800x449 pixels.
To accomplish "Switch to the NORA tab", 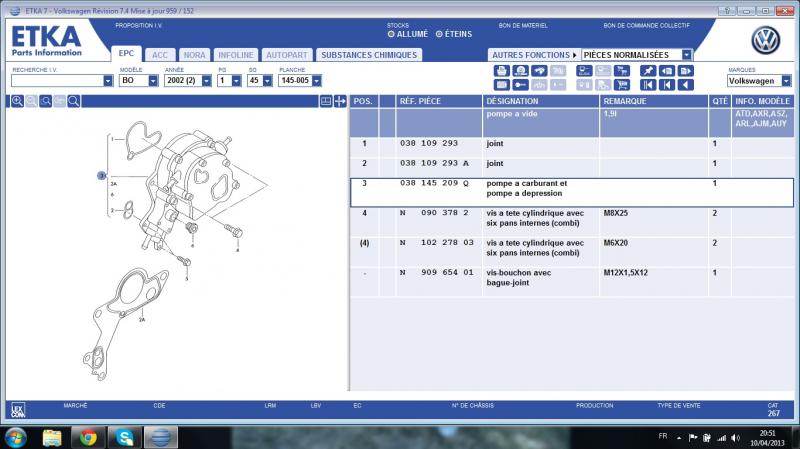I will point(194,55).
